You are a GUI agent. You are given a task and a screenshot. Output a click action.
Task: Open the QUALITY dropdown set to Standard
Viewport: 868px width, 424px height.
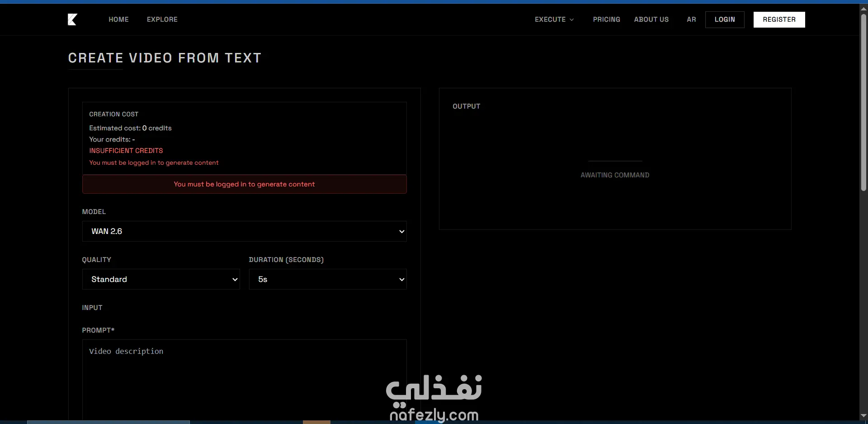161,279
